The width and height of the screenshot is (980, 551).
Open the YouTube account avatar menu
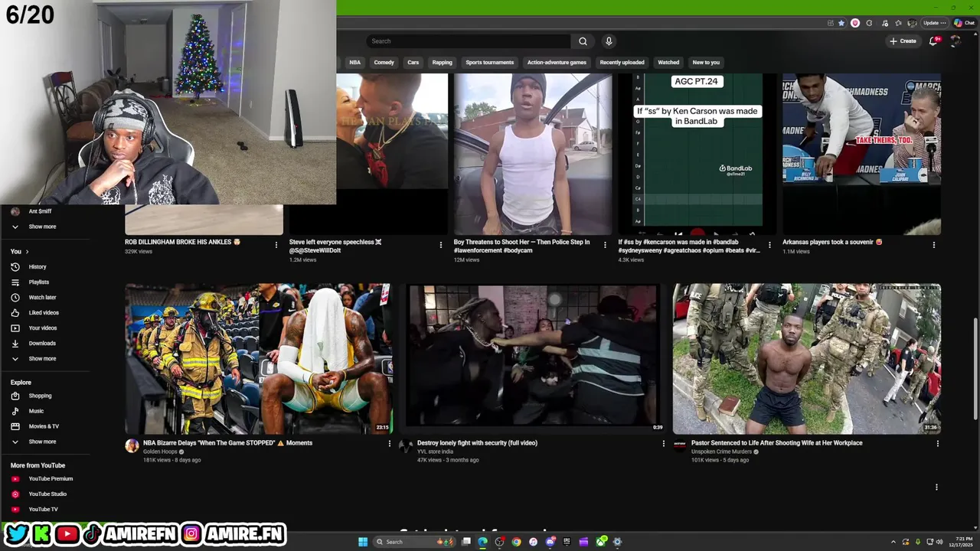click(955, 41)
